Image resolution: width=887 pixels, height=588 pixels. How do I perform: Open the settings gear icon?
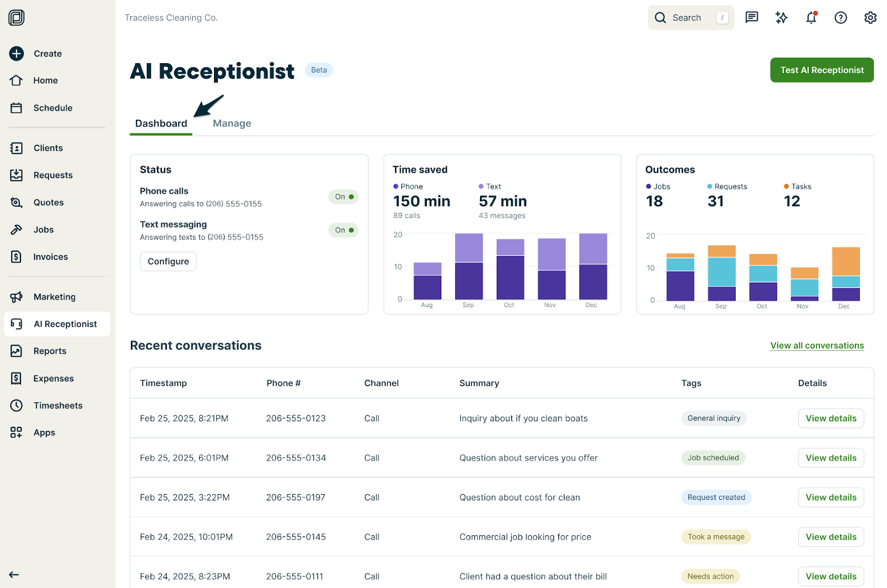tap(870, 18)
